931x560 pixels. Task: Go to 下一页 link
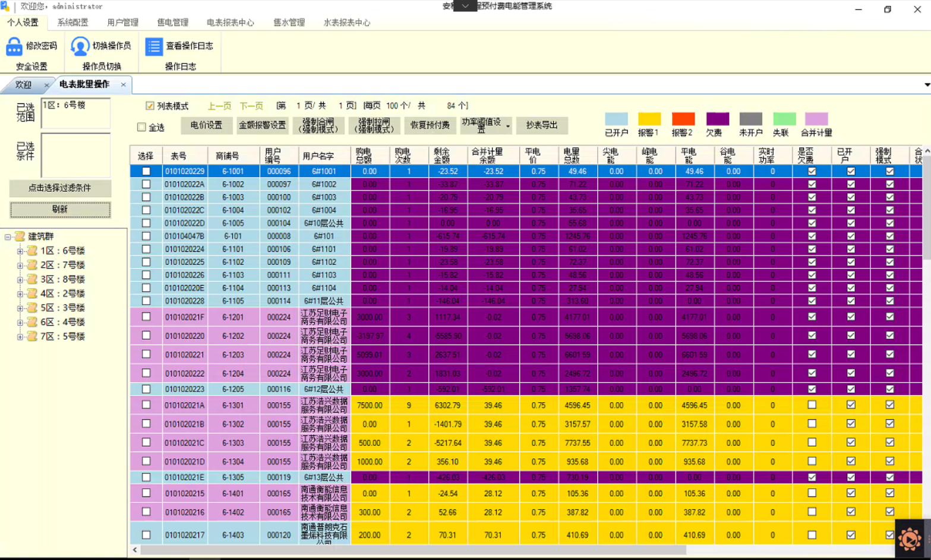coord(251,106)
